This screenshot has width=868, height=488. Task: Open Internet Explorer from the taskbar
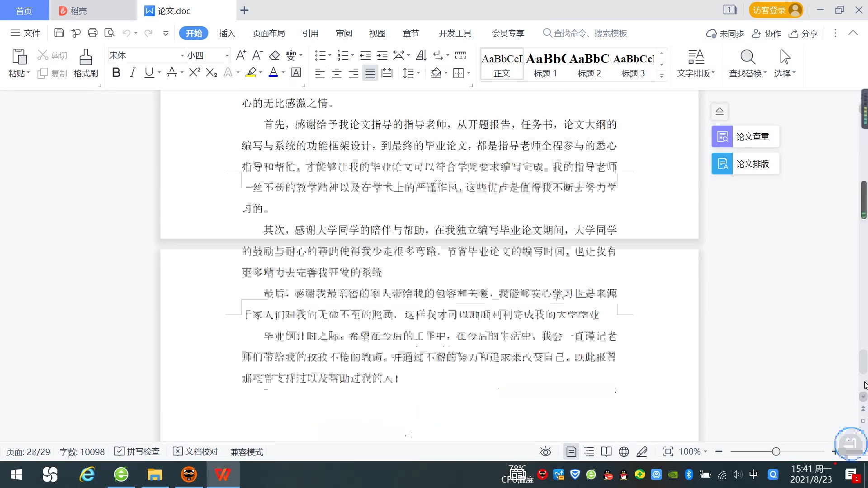pyautogui.click(x=87, y=474)
